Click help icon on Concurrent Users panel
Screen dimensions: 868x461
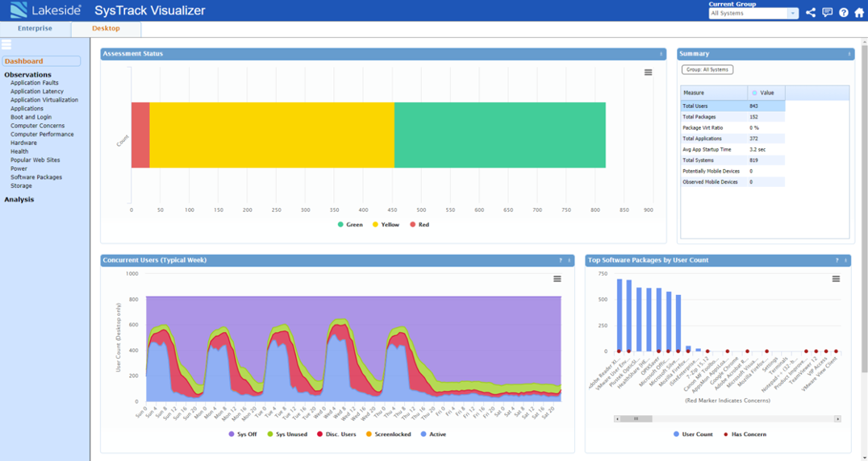coord(560,260)
